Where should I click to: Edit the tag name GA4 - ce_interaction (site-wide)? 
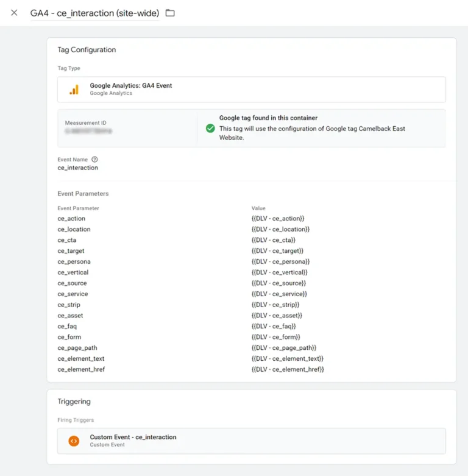click(94, 13)
